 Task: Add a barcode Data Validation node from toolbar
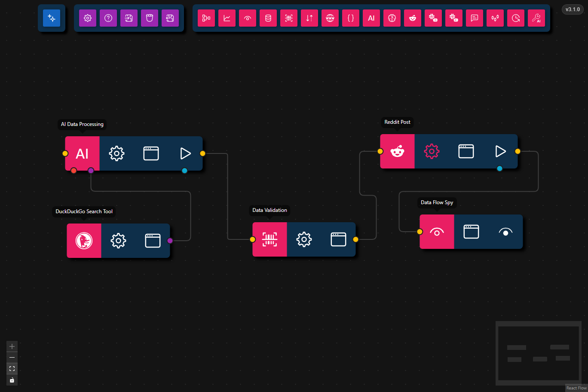289,18
